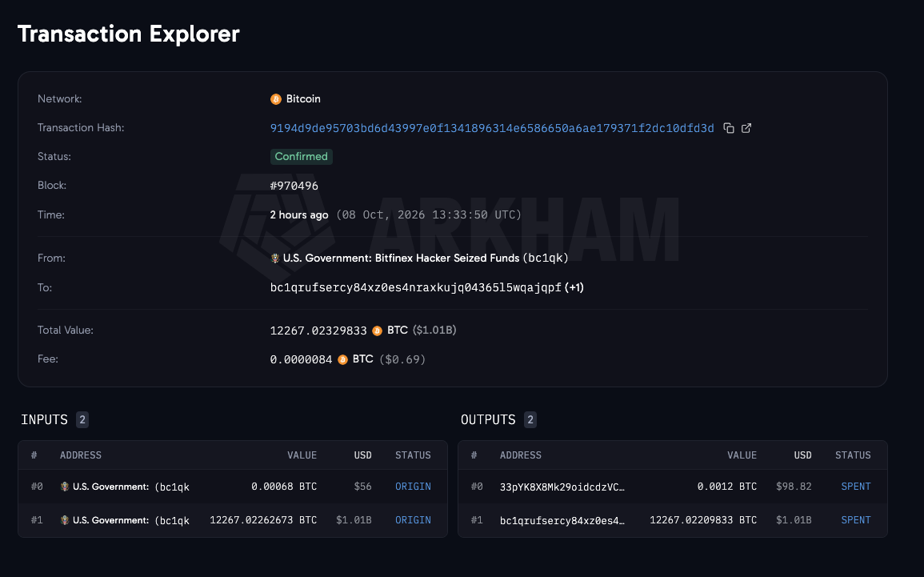Click the $98.82 USD value in outputs

tap(794, 487)
